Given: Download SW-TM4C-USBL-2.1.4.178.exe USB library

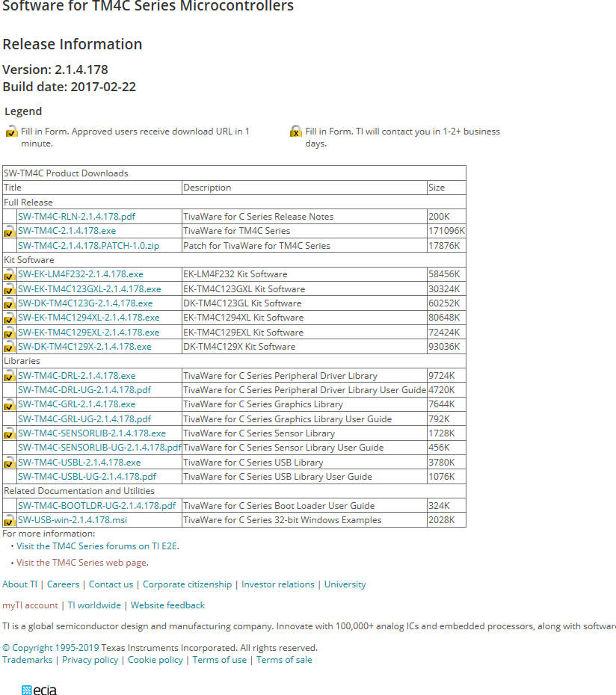Looking at the screenshot, I should [79, 463].
